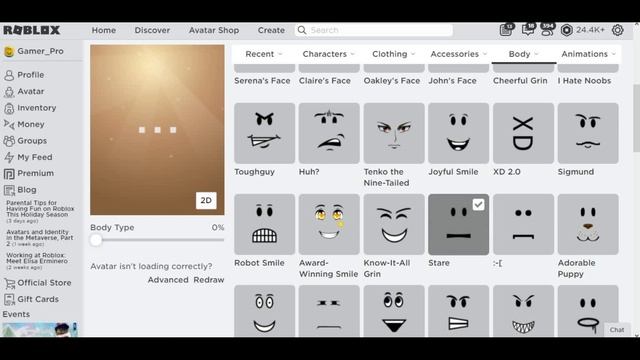The image size is (640, 360).
Task: Select the Tenko the Nine-Tailed face
Action: click(x=394, y=133)
